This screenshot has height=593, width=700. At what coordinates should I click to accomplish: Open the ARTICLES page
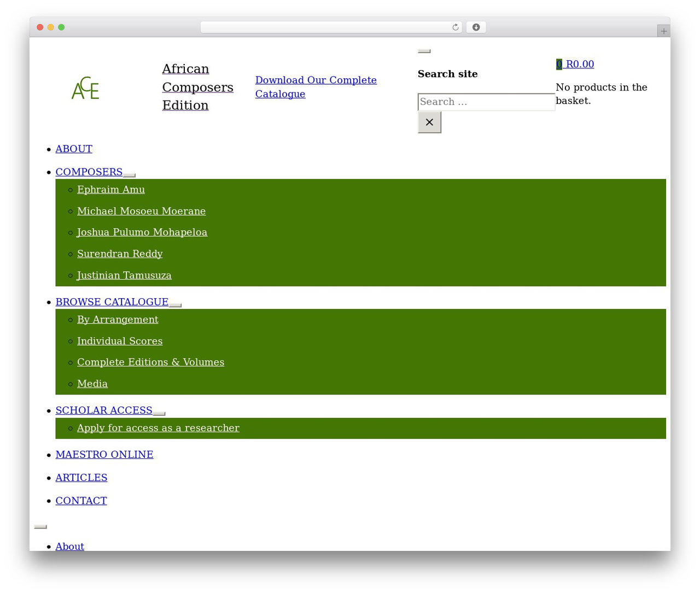81,478
